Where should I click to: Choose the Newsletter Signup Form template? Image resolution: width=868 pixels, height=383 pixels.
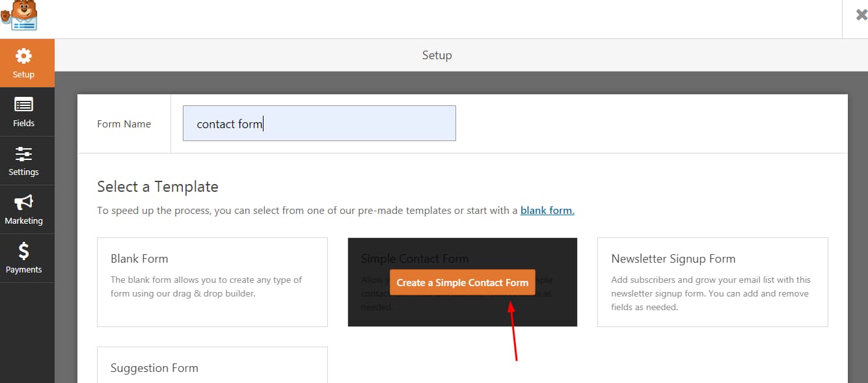[x=712, y=282]
